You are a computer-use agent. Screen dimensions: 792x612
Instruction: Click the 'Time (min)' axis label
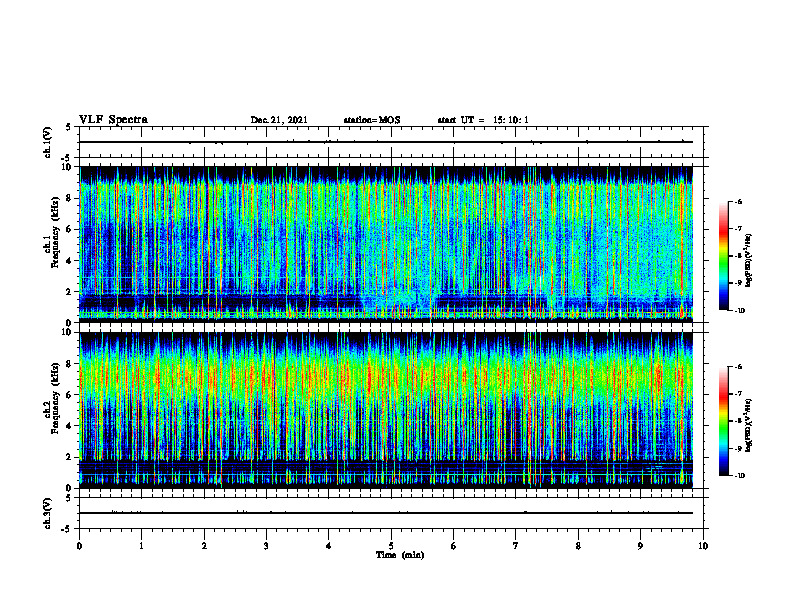point(400,555)
